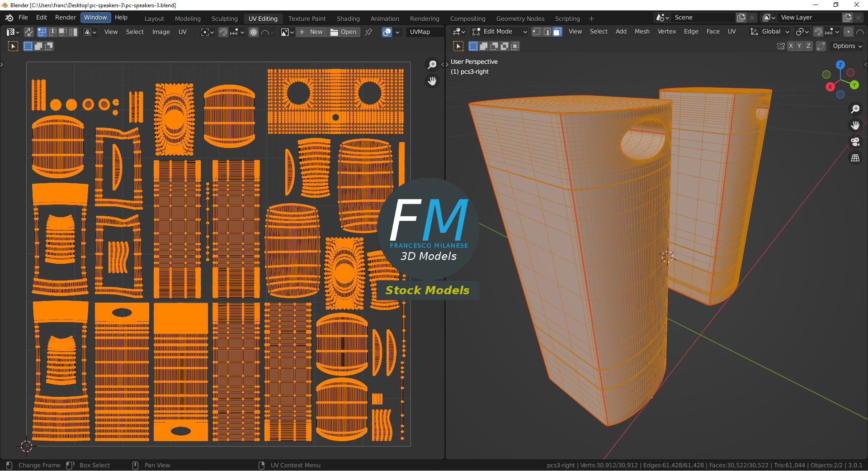
Task: Click Open image button
Action: (x=344, y=32)
